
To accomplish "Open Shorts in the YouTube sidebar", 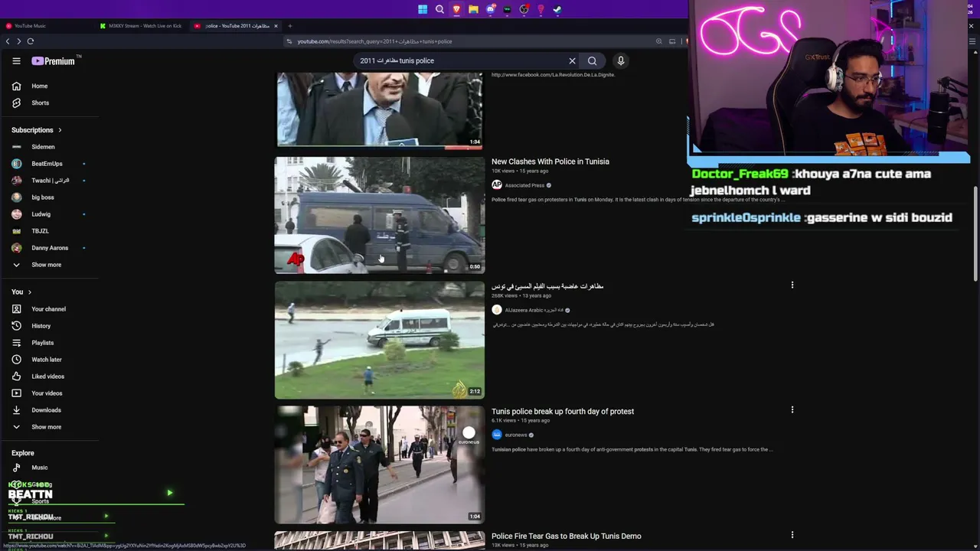I will (40, 103).
